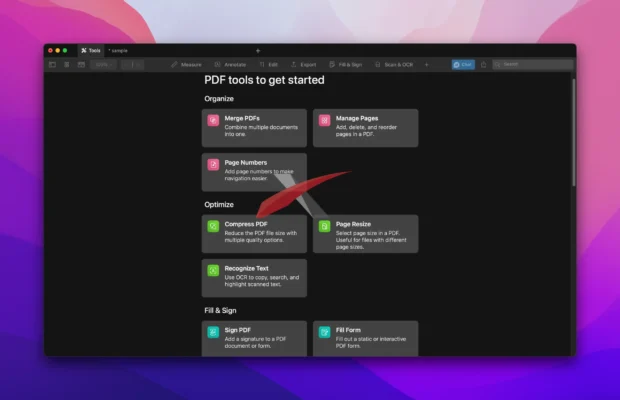Screen dimensions: 620x400
Task: Select the Annotate toolbar tab
Action: [230, 64]
